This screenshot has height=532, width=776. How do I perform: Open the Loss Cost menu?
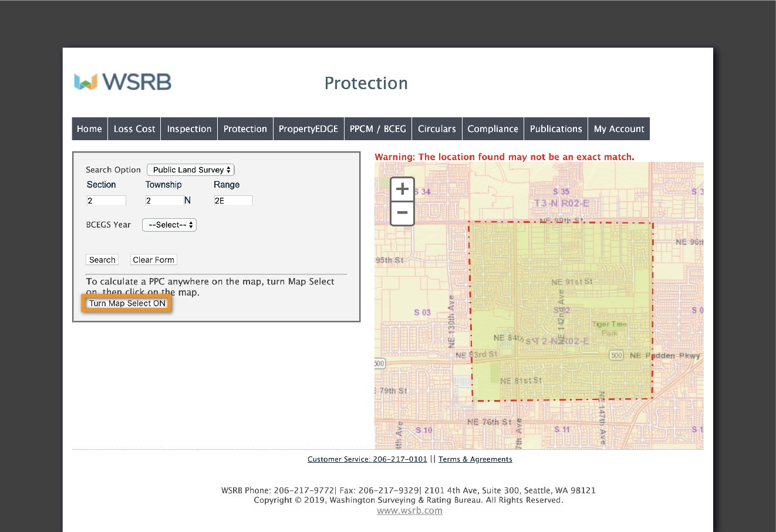click(x=134, y=129)
